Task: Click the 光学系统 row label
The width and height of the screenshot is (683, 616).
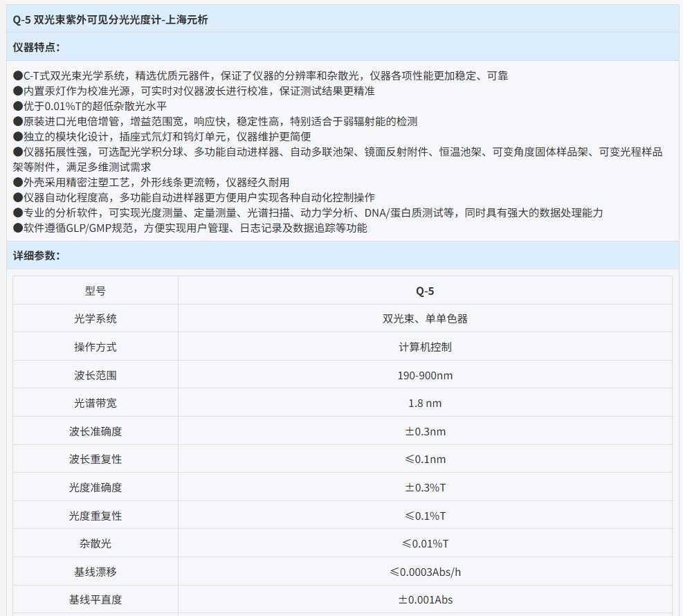Action: point(95,318)
